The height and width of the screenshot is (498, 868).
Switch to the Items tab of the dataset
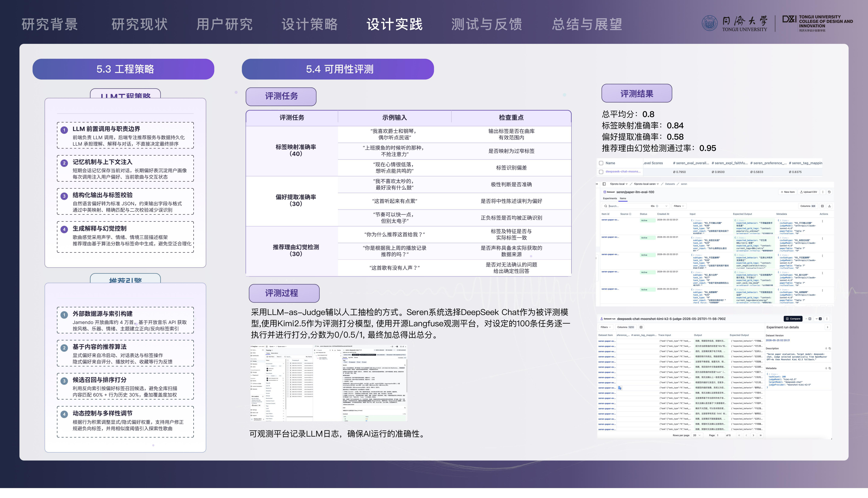click(623, 198)
